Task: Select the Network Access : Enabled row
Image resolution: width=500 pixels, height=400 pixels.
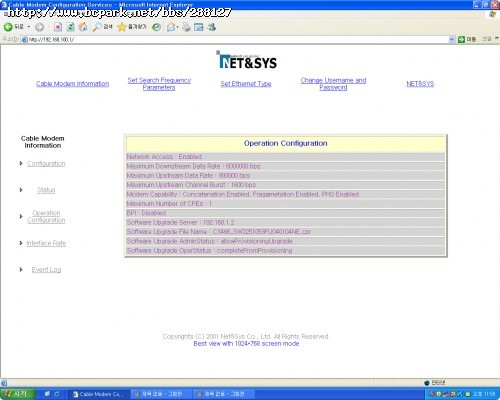Action: [285, 157]
